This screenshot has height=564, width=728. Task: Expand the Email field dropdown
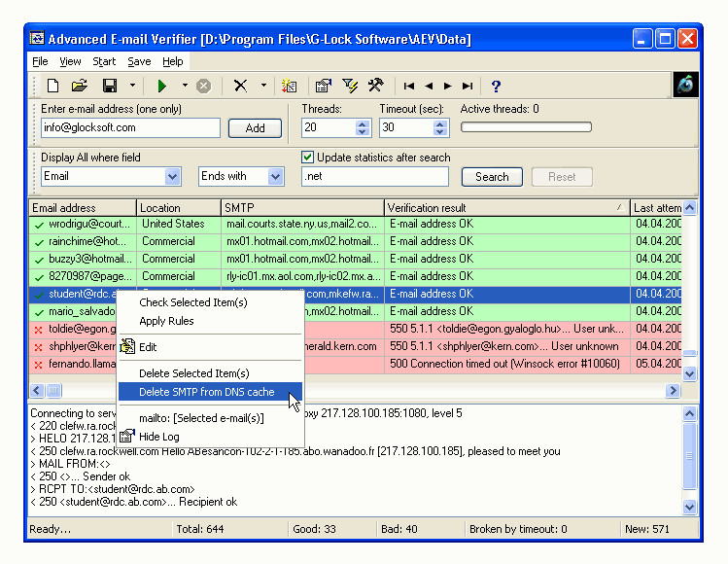[173, 176]
